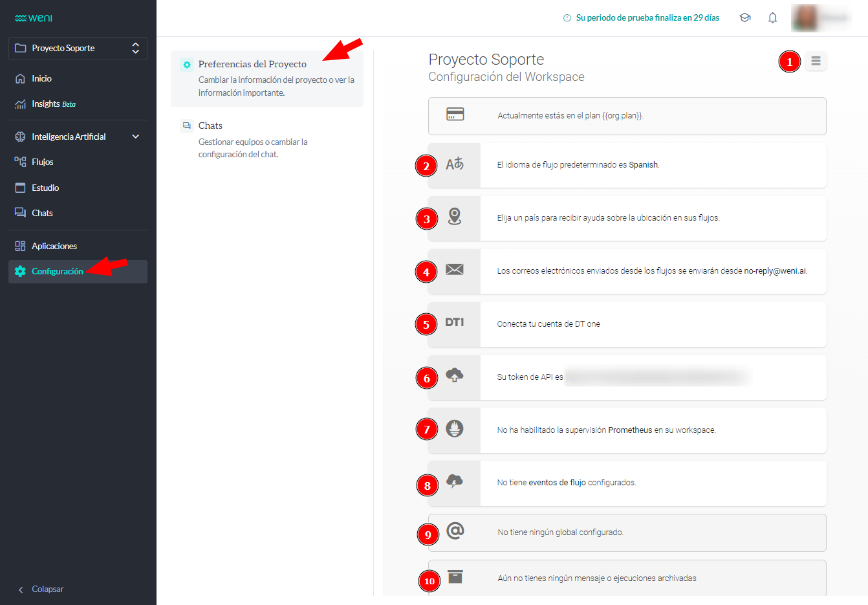Click the language translation icon

455,164
